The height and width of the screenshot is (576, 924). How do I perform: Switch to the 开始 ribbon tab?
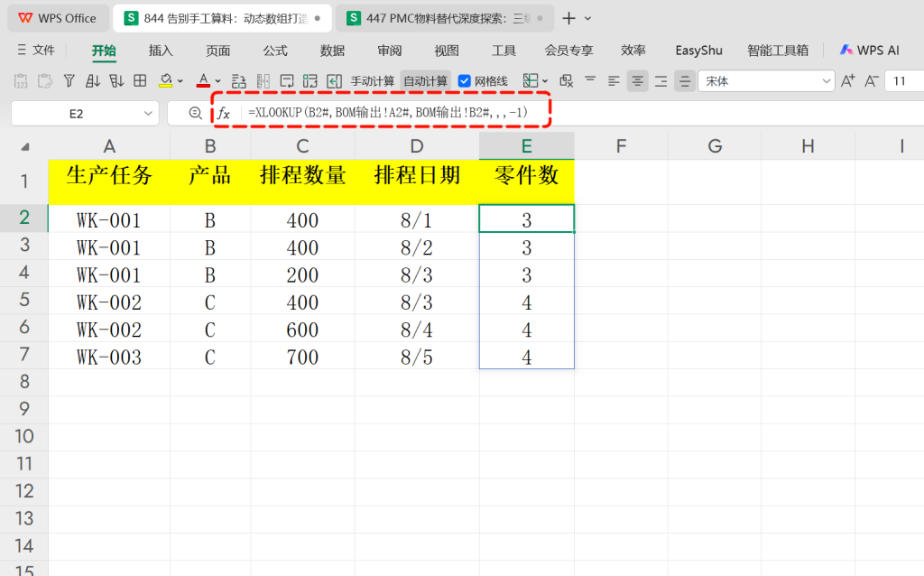(104, 51)
